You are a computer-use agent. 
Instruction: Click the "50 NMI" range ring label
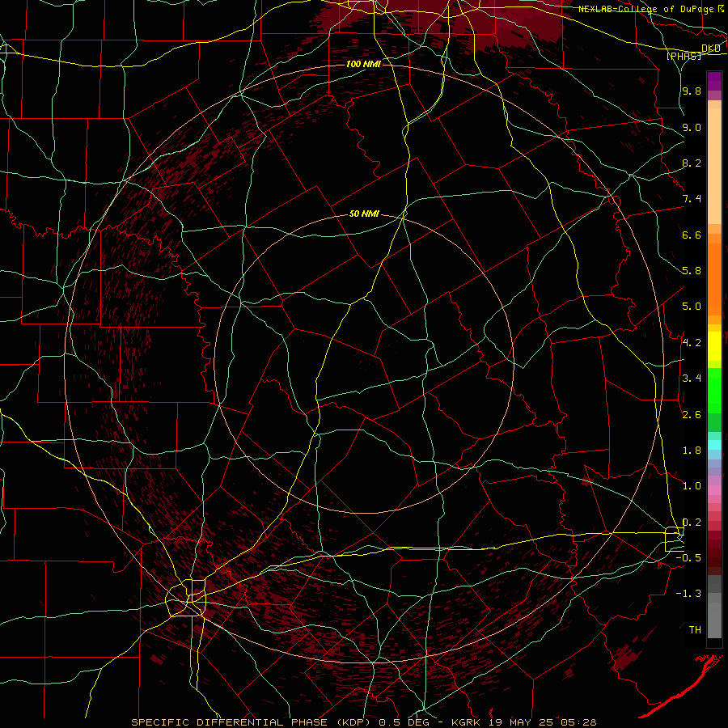pyautogui.click(x=364, y=214)
